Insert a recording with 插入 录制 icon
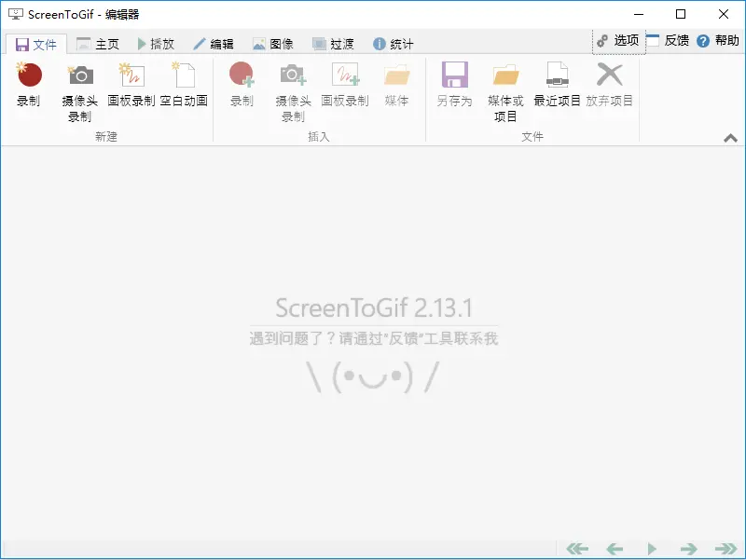 pos(242,76)
